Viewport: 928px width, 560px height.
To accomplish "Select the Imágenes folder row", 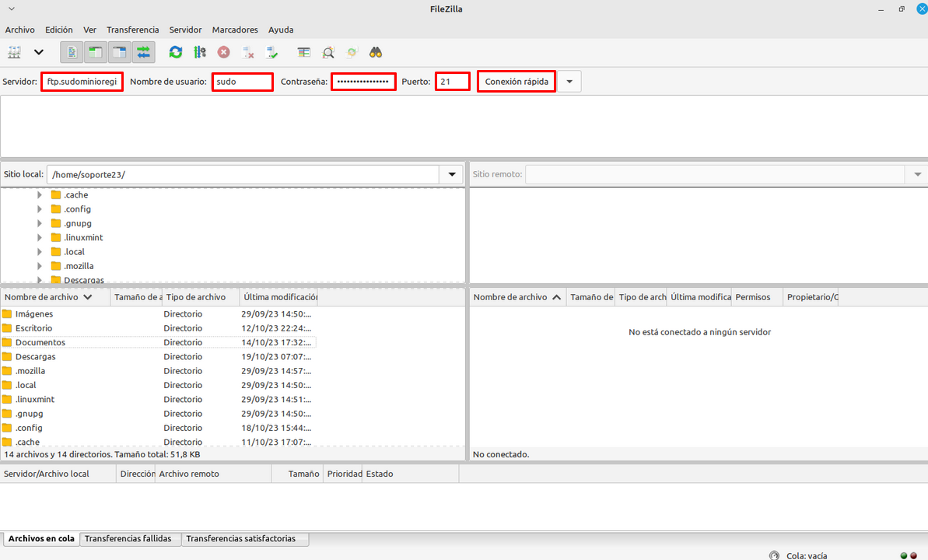I will point(159,313).
